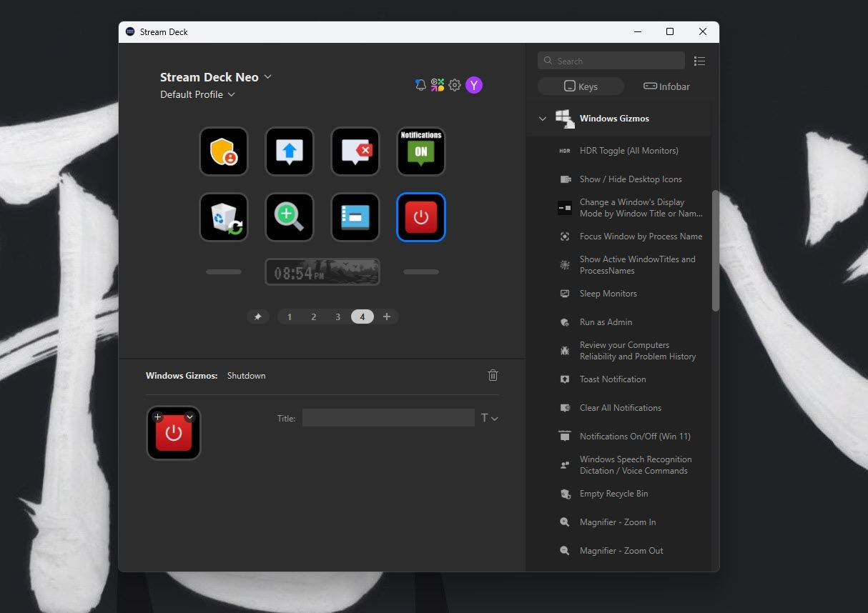
Task: Open Default Profile dropdown
Action: click(197, 94)
